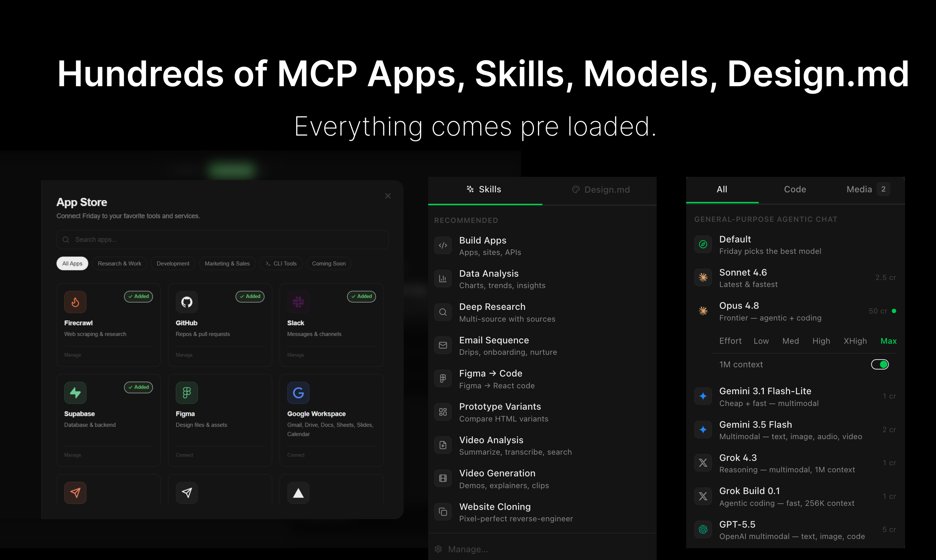Select the All Apps filter chip

72,263
